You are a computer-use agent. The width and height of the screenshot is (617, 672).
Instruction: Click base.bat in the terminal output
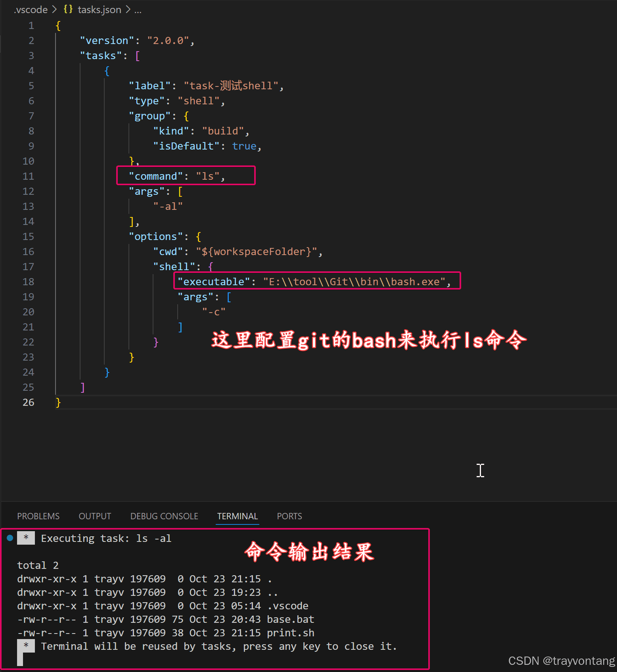(x=291, y=619)
